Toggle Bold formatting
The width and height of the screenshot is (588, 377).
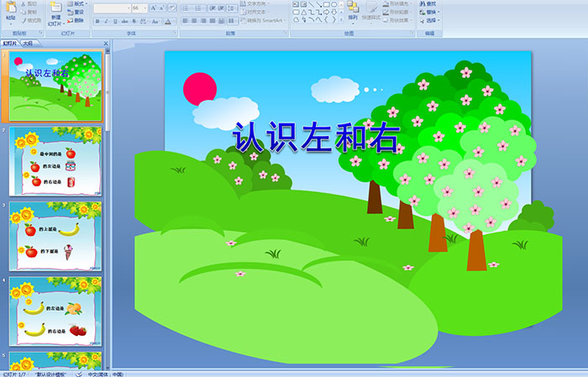coord(97,21)
